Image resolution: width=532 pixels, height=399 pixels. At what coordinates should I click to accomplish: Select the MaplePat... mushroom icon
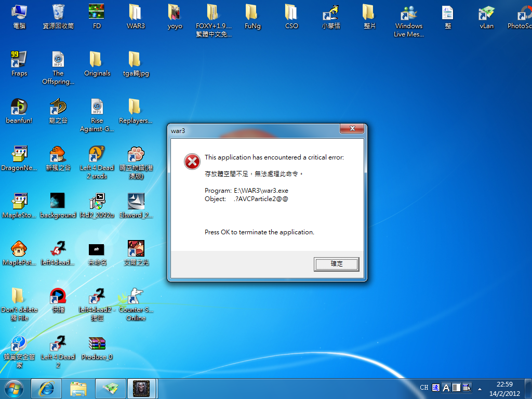pyautogui.click(x=19, y=252)
